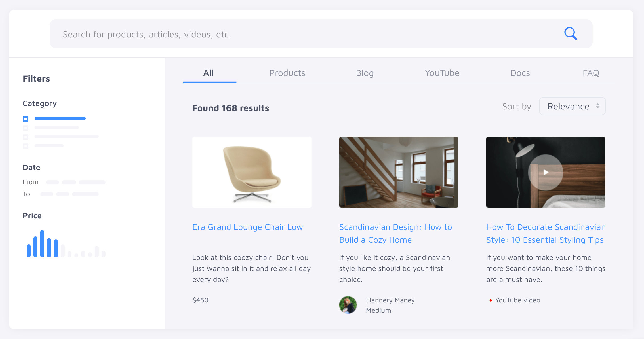The image size is (644, 339).
Task: Set the From date field
Action: click(75, 182)
